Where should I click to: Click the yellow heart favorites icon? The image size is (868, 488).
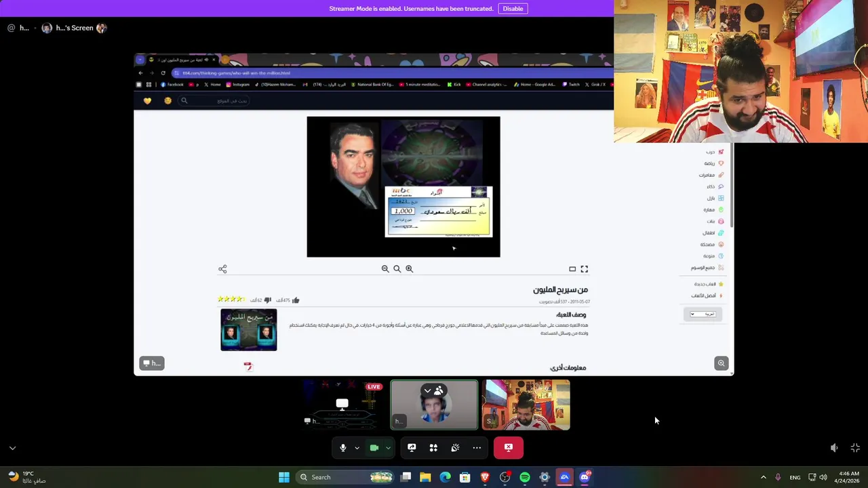click(x=147, y=101)
